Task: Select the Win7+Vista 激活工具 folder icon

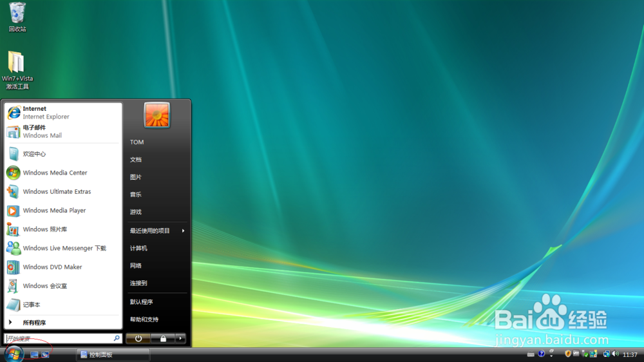Action: 17,70
